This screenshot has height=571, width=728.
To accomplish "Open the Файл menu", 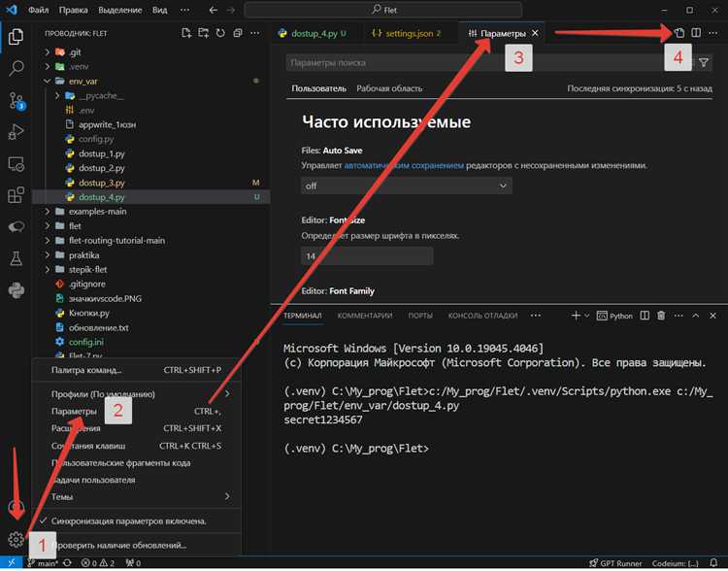I will tap(38, 10).
